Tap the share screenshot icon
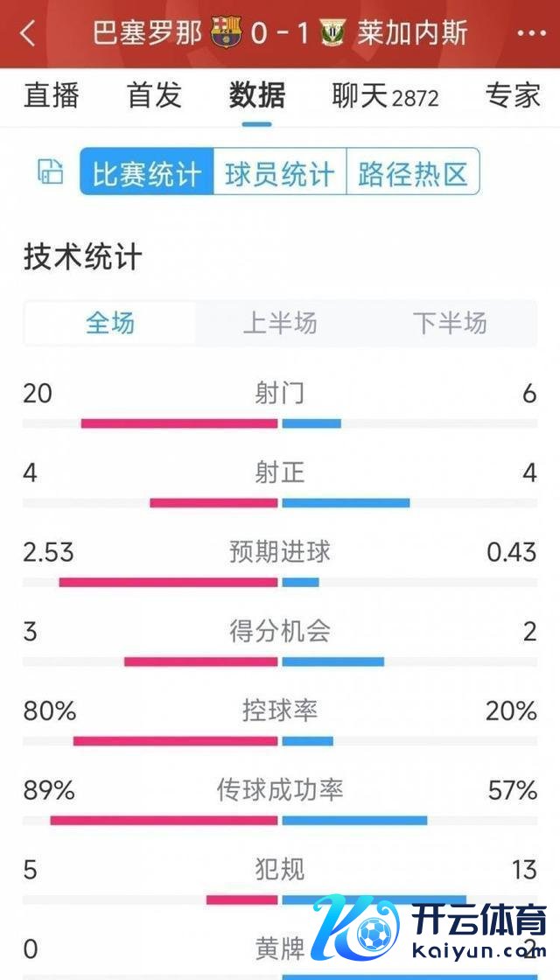This screenshot has height=980, width=560. (x=51, y=172)
